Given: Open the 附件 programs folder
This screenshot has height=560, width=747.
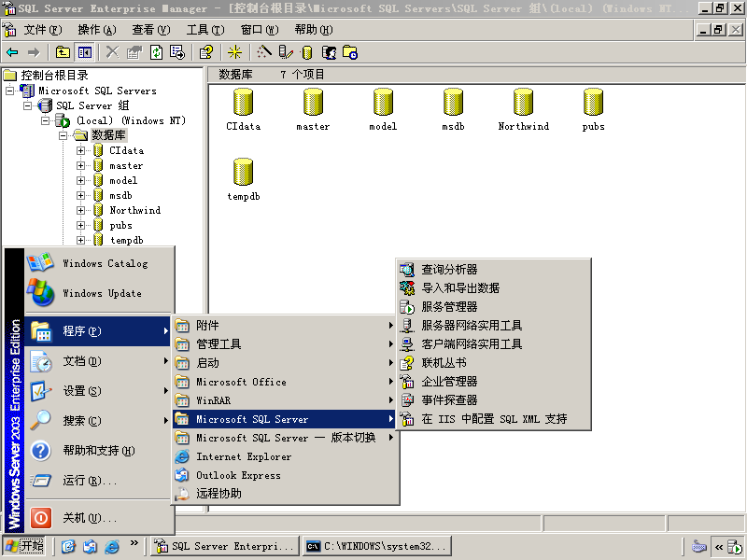Looking at the screenshot, I should point(285,325).
